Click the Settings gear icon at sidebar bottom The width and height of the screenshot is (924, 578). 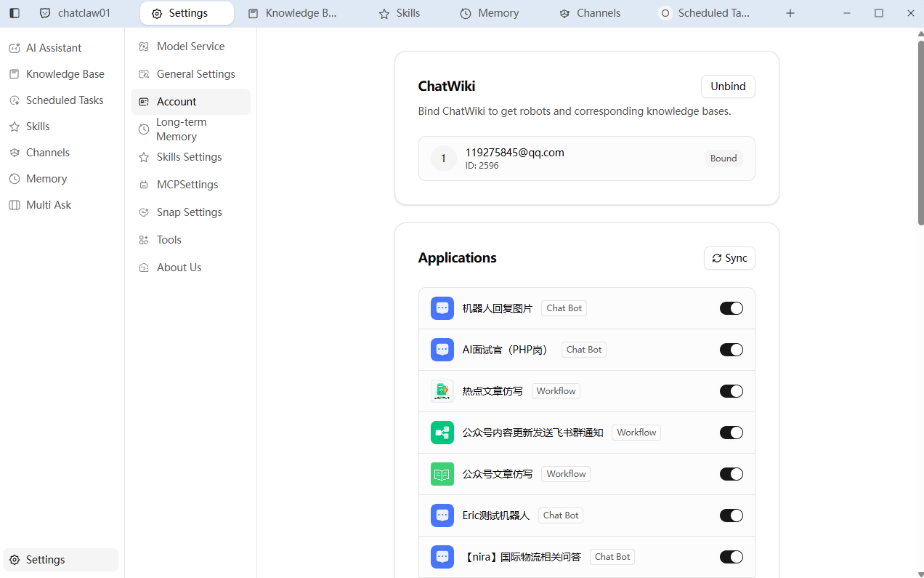tap(15, 560)
